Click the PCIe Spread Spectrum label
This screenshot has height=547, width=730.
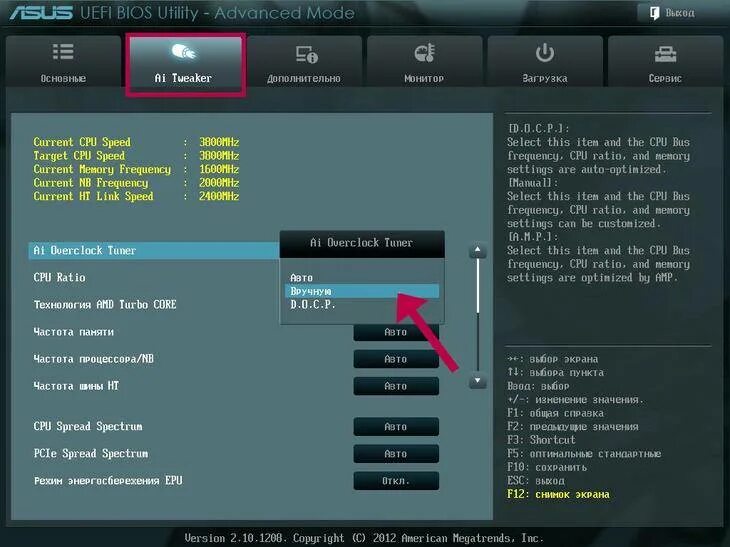tap(91, 453)
